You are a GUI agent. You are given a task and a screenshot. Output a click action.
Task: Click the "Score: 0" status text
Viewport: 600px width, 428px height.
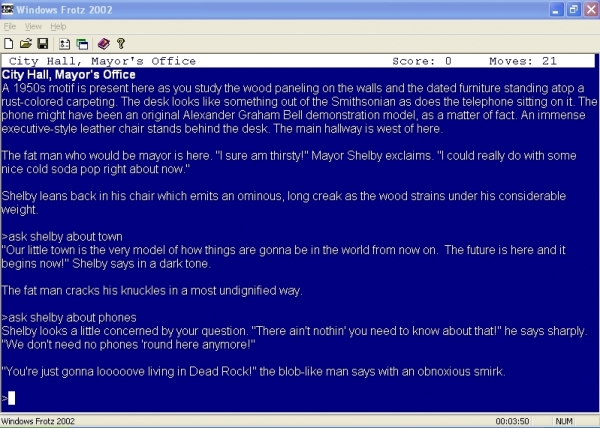click(x=422, y=61)
